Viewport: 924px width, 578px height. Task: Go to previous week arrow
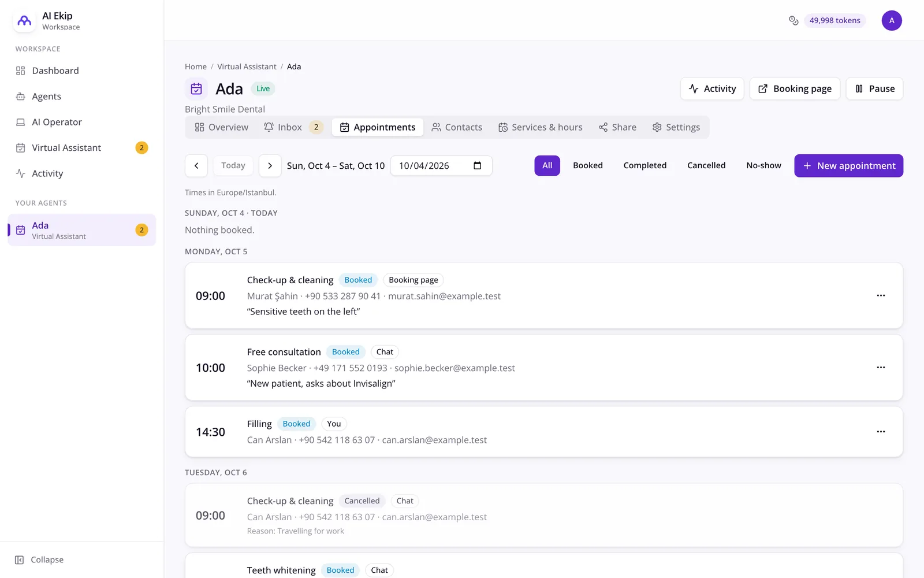tap(196, 166)
